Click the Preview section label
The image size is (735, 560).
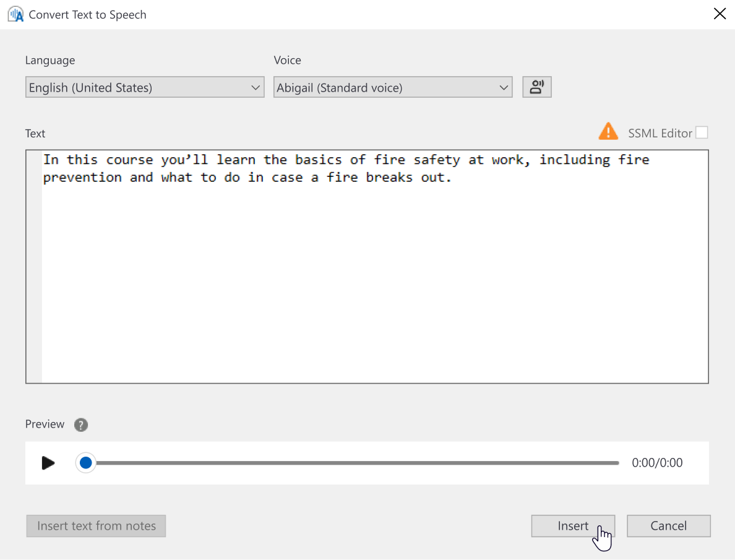tap(44, 424)
